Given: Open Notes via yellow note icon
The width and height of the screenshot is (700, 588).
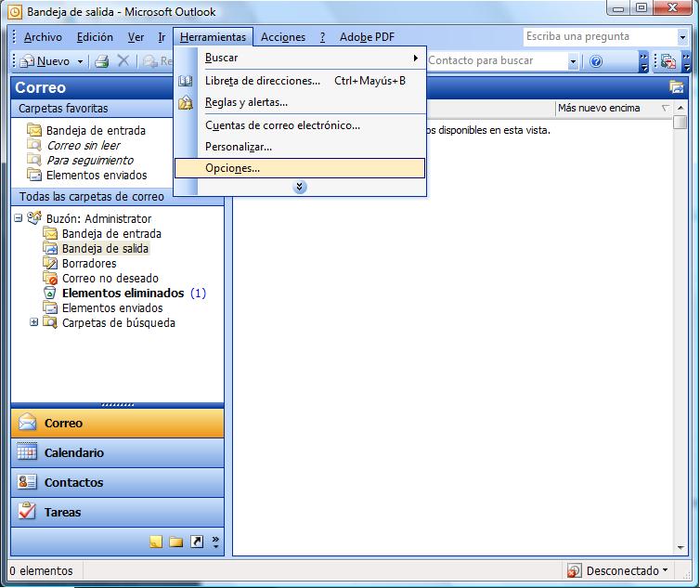Looking at the screenshot, I should (x=156, y=542).
